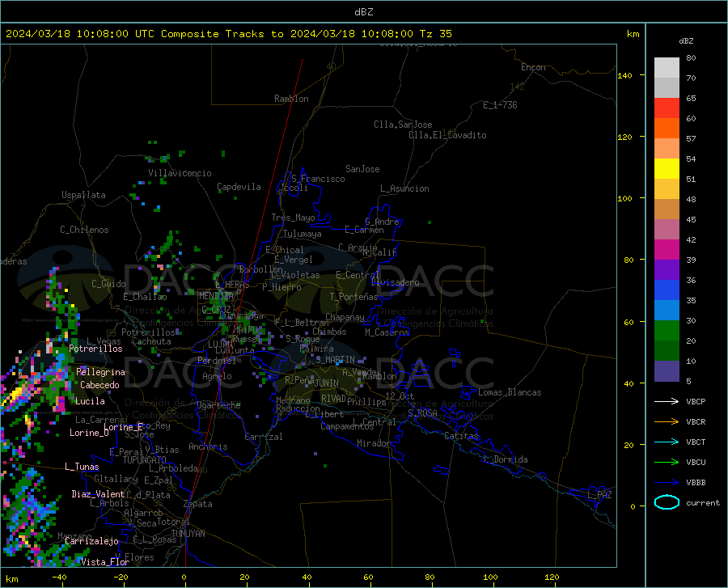This screenshot has height=588, width=728.
Task: Click the 'S_ROSA' map label
Action: pos(422,413)
